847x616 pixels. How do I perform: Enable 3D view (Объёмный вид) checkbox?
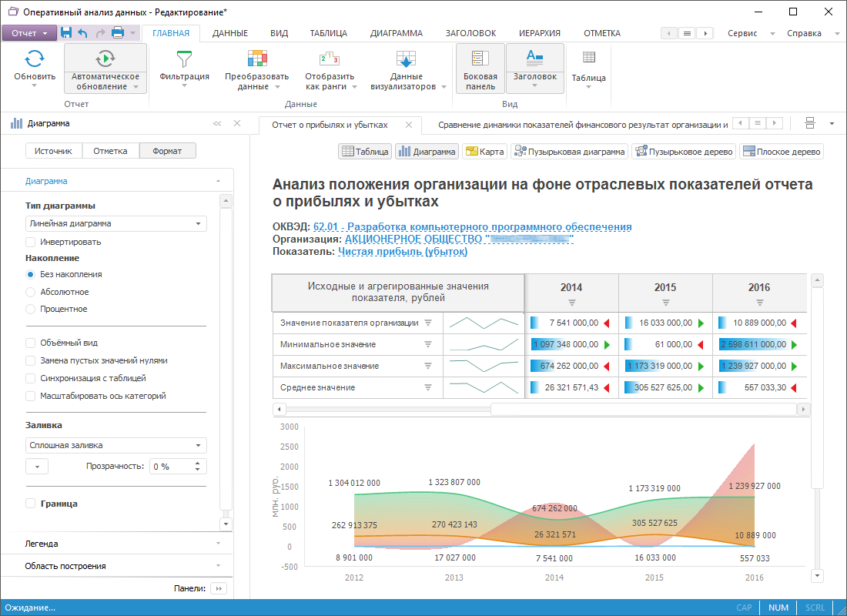click(x=31, y=343)
